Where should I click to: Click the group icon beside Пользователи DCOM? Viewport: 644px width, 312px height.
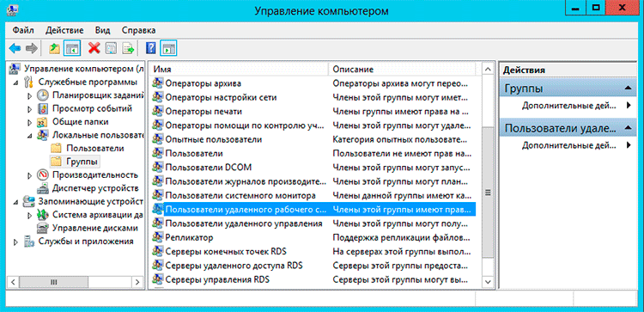(x=157, y=168)
